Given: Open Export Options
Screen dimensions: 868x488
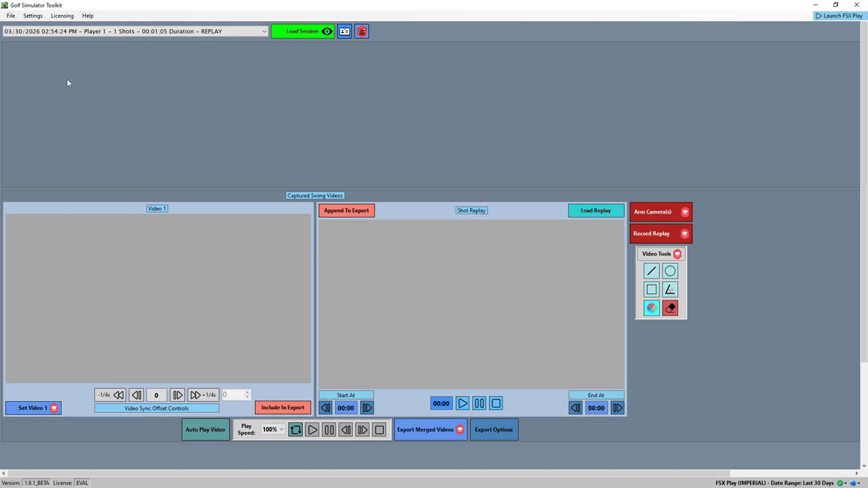Looking at the screenshot, I should click(494, 430).
